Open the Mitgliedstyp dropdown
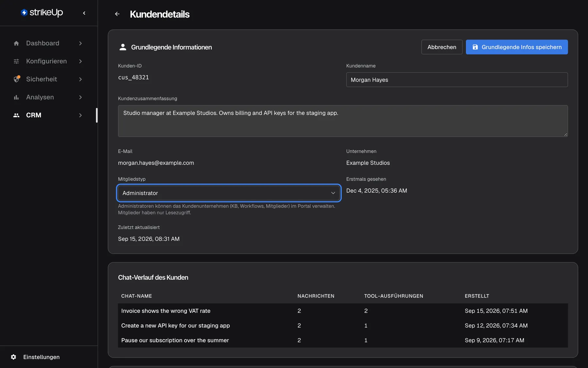The width and height of the screenshot is (588, 368). point(229,193)
